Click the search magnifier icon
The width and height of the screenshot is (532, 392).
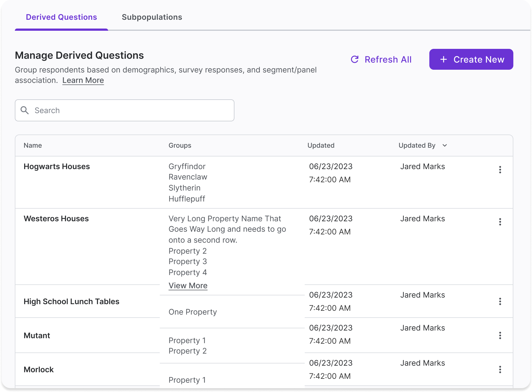(25, 110)
